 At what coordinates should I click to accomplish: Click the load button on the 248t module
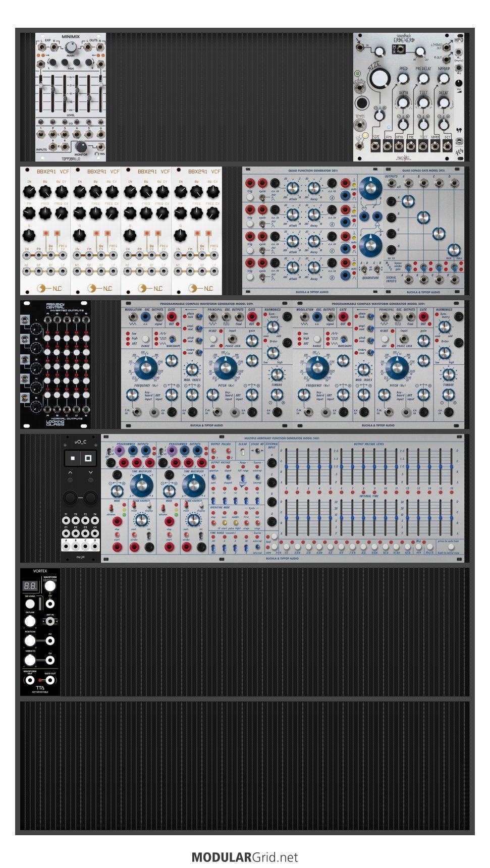[275, 536]
